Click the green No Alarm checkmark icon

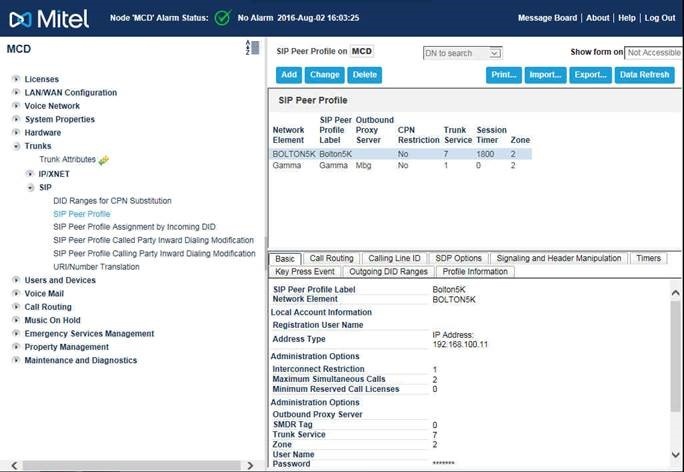(223, 18)
